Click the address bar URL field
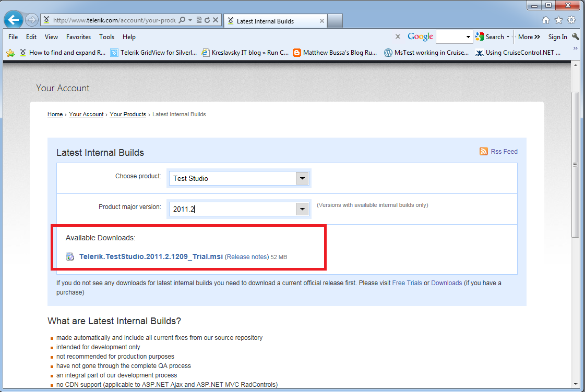This screenshot has width=585, height=392. (x=114, y=20)
